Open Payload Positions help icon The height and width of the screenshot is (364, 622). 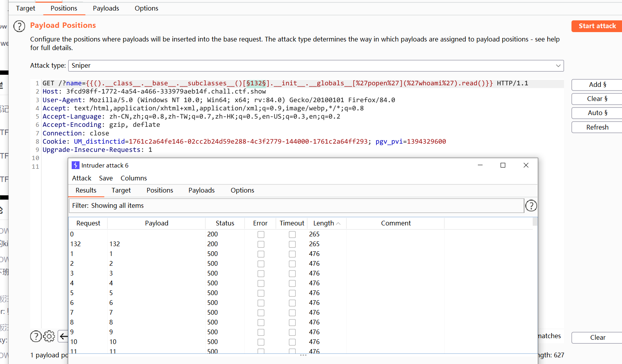point(19,26)
